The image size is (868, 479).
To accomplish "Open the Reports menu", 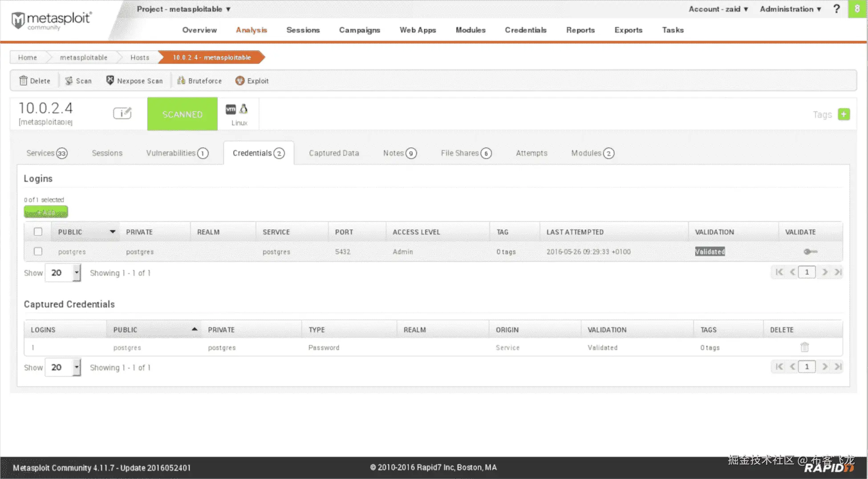I will 580,30.
